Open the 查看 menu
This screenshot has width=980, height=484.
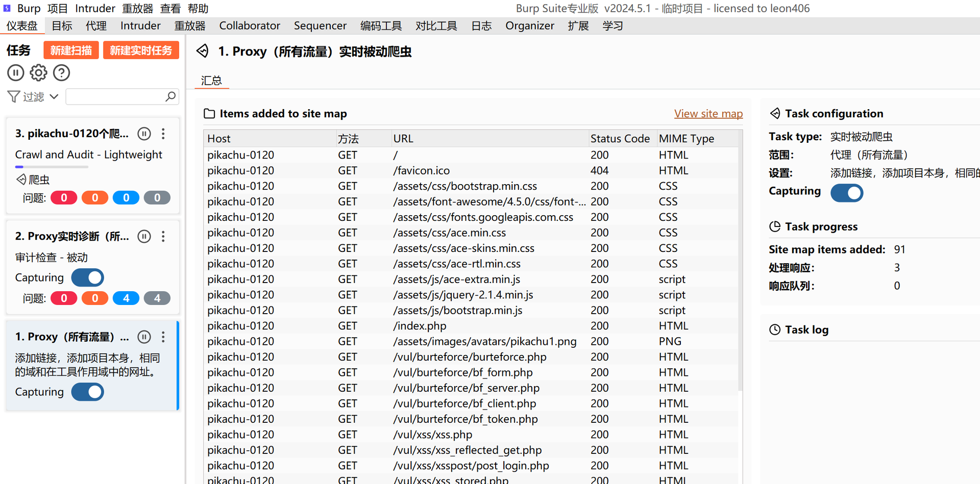point(170,8)
